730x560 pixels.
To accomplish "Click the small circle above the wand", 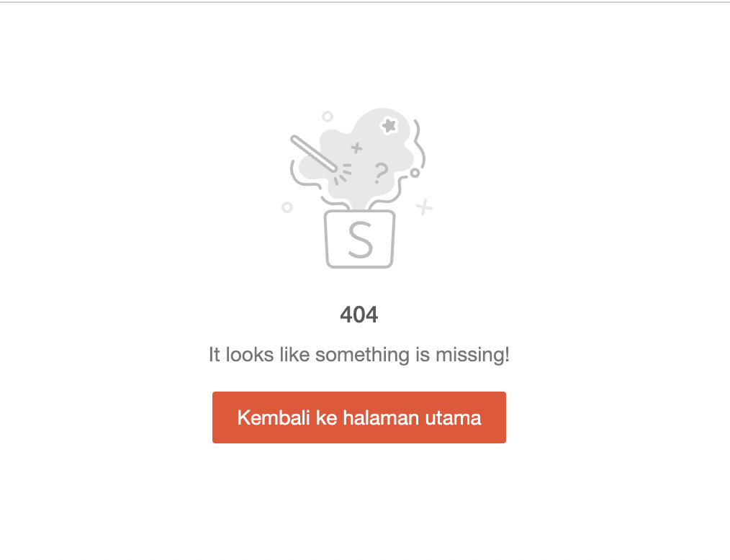I will click(x=328, y=117).
